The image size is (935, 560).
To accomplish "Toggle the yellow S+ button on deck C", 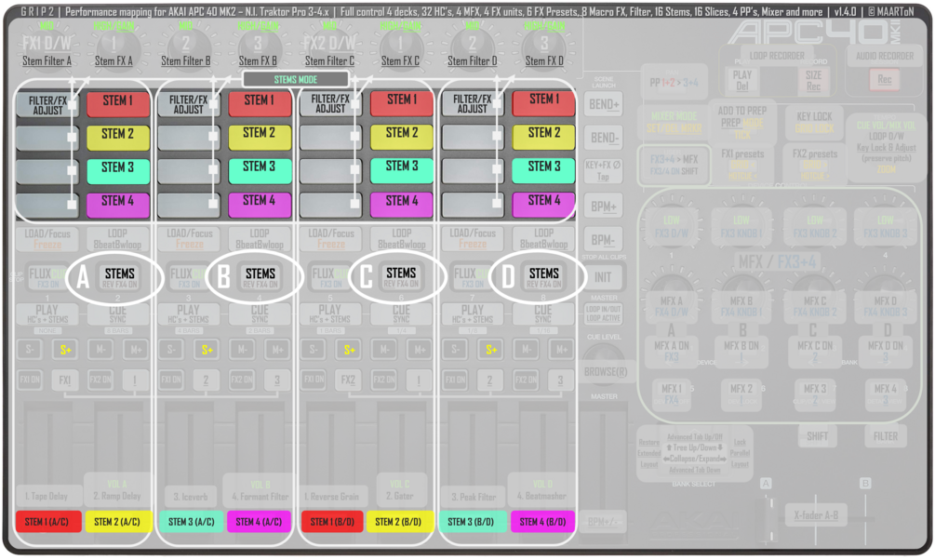I will pyautogui.click(x=349, y=350).
